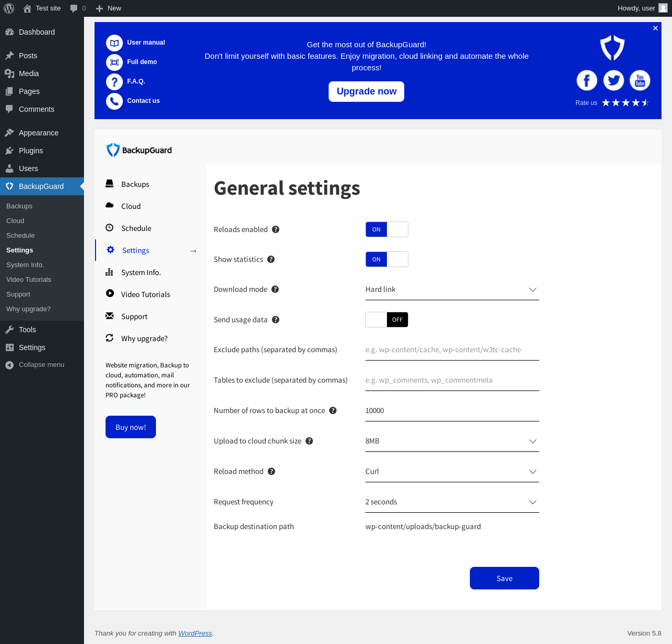Click the user avatar in admin bar

pos(663,8)
